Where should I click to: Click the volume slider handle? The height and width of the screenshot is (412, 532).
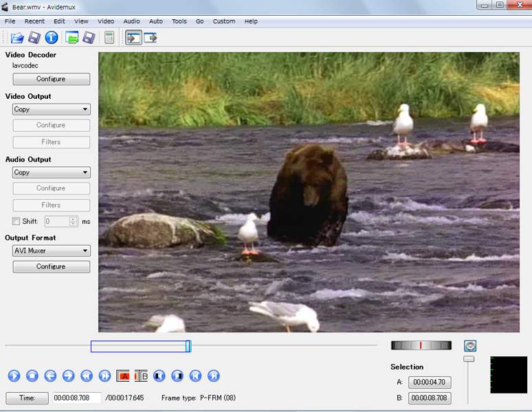point(469,358)
